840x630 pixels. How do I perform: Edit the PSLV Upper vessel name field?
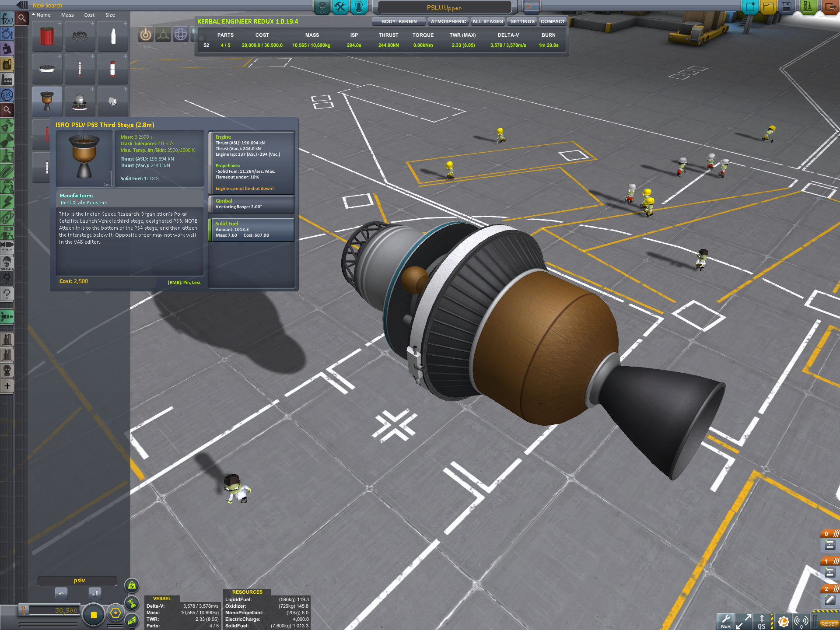pyautogui.click(x=444, y=7)
